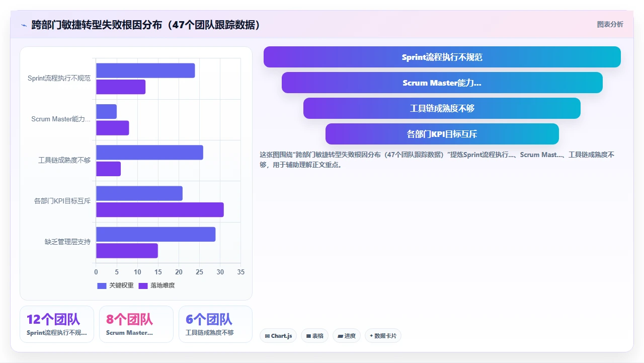Click the Sprint流程执行不规范 axis label
The width and height of the screenshot is (644, 363).
coord(59,78)
